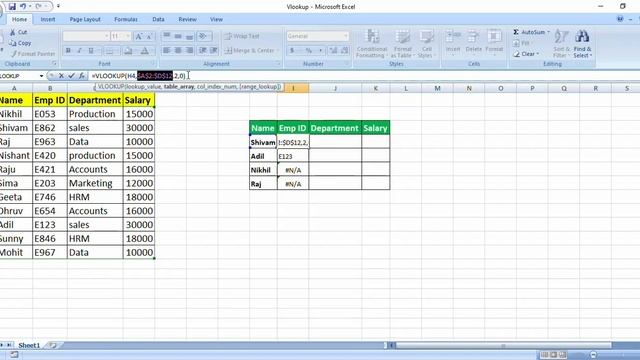Open Cell Styles gallery
The width and height of the screenshot is (640, 360).
tap(427, 44)
